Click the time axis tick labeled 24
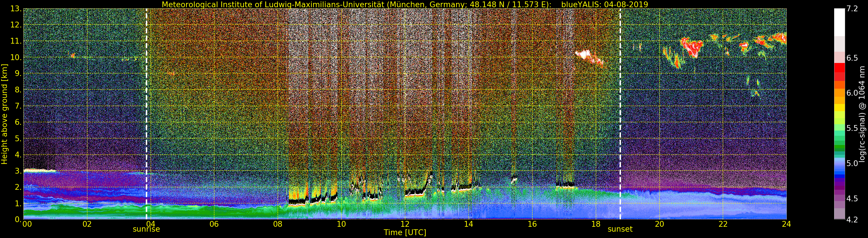 coord(786,224)
